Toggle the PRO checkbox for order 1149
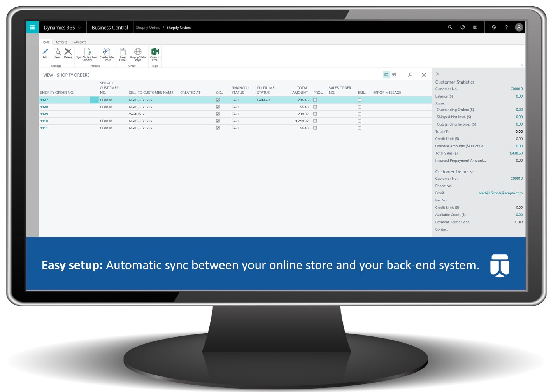This screenshot has height=392, width=551. point(315,114)
